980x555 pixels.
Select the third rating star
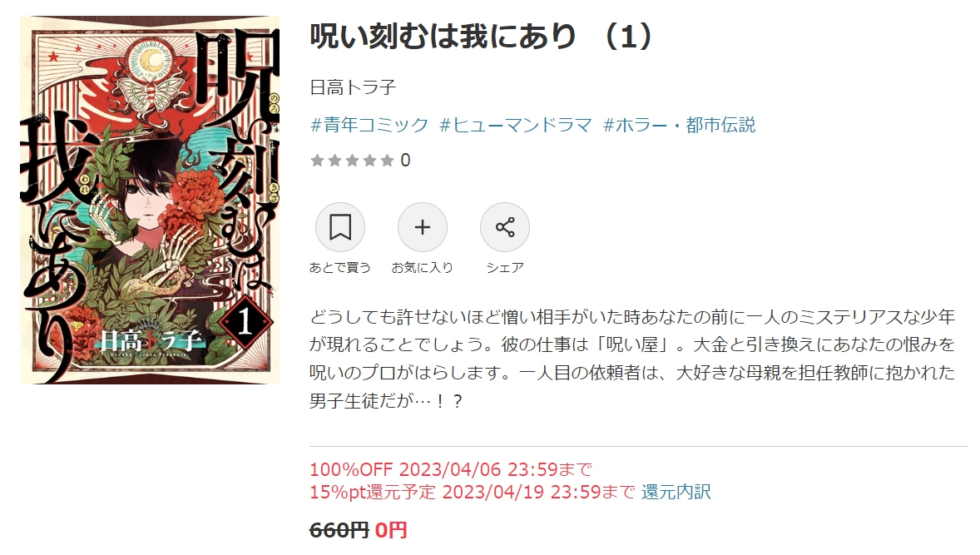point(353,161)
